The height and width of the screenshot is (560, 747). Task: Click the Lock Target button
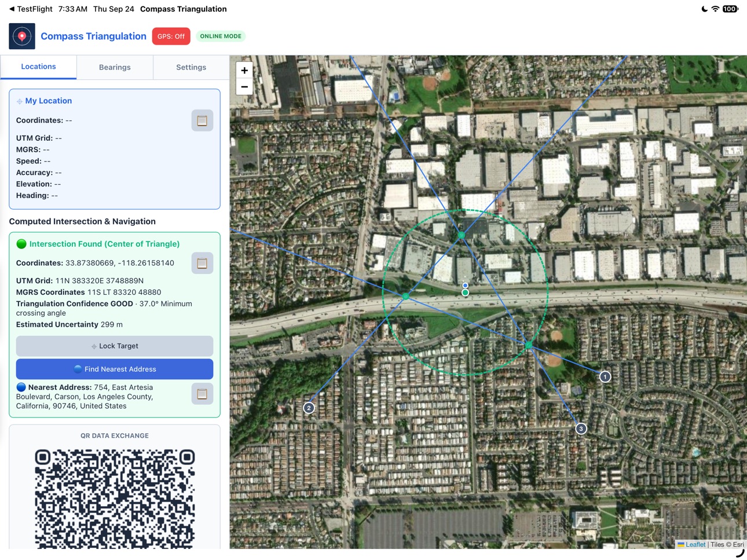(115, 346)
